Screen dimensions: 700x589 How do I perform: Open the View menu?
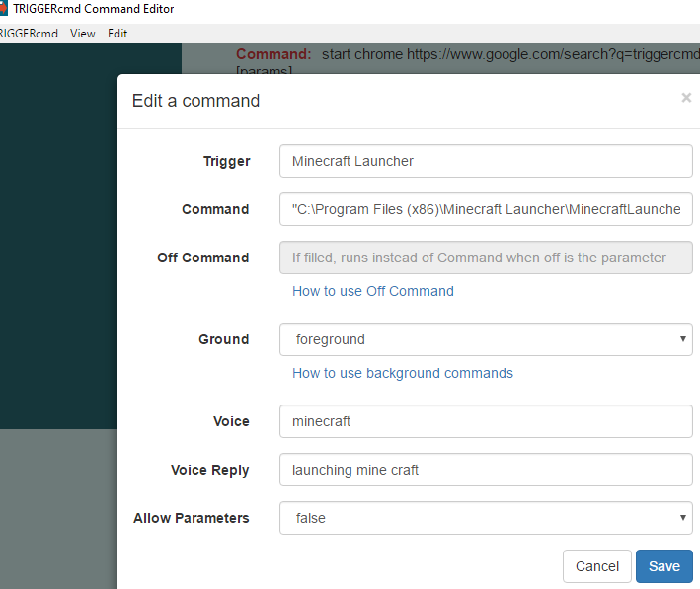(83, 34)
